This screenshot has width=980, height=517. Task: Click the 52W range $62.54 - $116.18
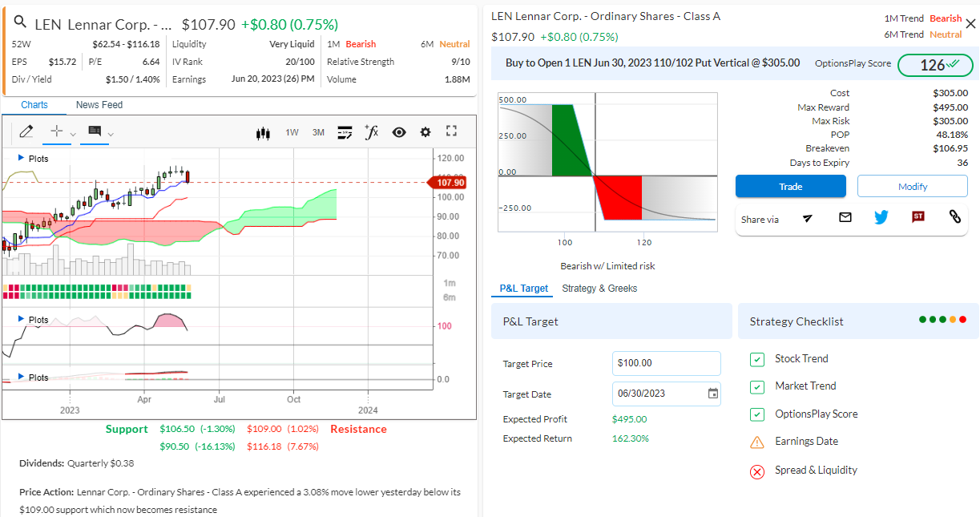[x=126, y=44]
